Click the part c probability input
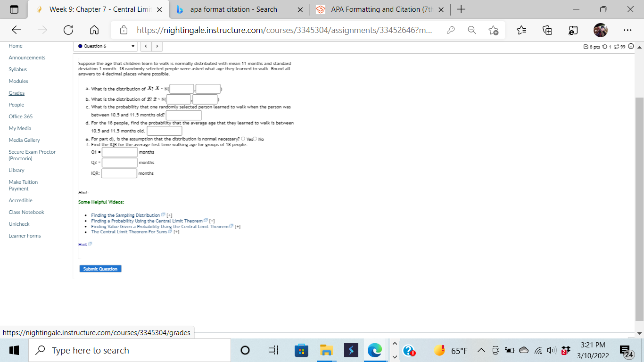This screenshot has height=362, width=644. 184,115
